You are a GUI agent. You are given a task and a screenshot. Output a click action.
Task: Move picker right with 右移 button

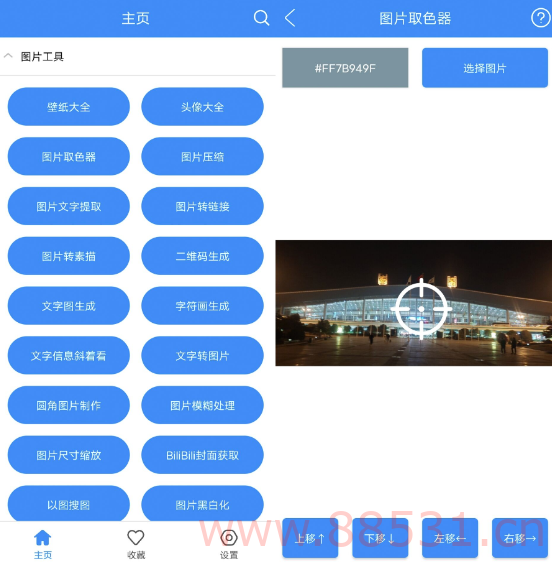tap(520, 538)
